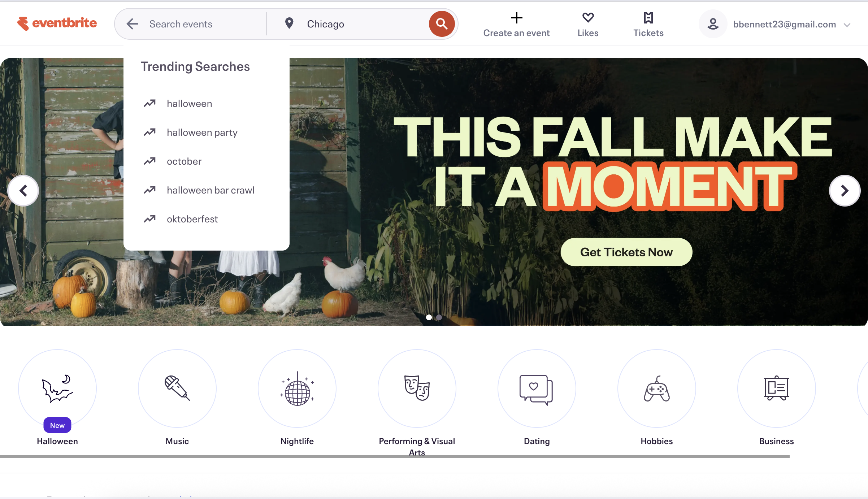
Task: Choose the Nightlife disco ball icon
Action: coord(297,389)
